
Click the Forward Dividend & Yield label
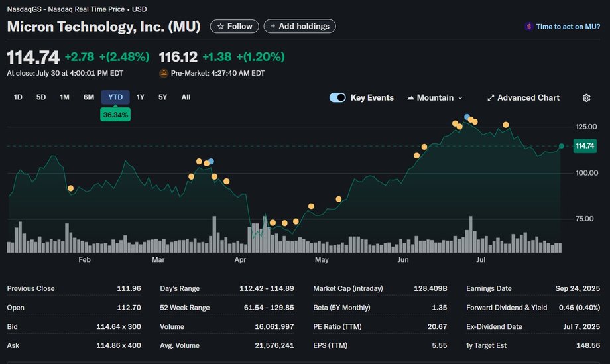coord(507,308)
